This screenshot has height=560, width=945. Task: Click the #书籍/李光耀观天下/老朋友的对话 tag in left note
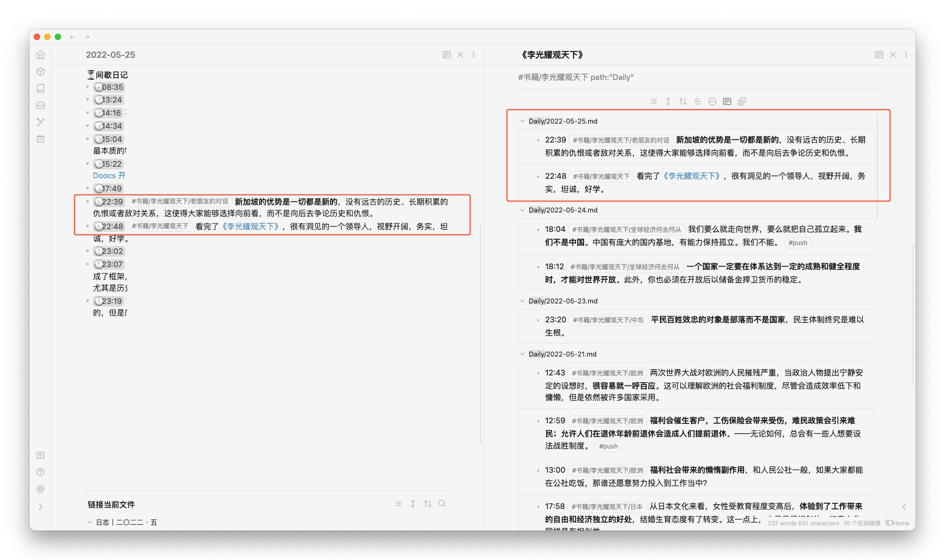tap(180, 201)
